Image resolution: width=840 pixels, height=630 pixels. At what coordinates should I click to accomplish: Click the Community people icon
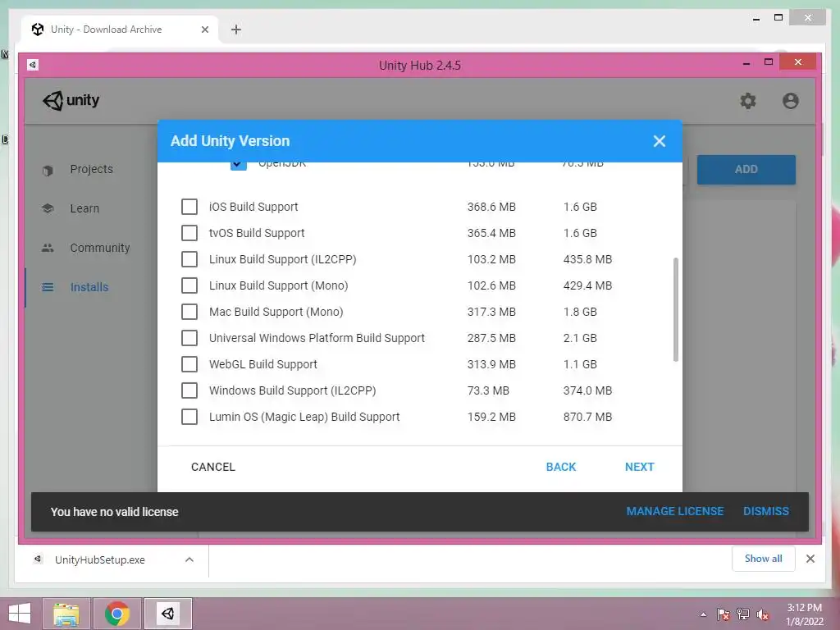pos(48,248)
